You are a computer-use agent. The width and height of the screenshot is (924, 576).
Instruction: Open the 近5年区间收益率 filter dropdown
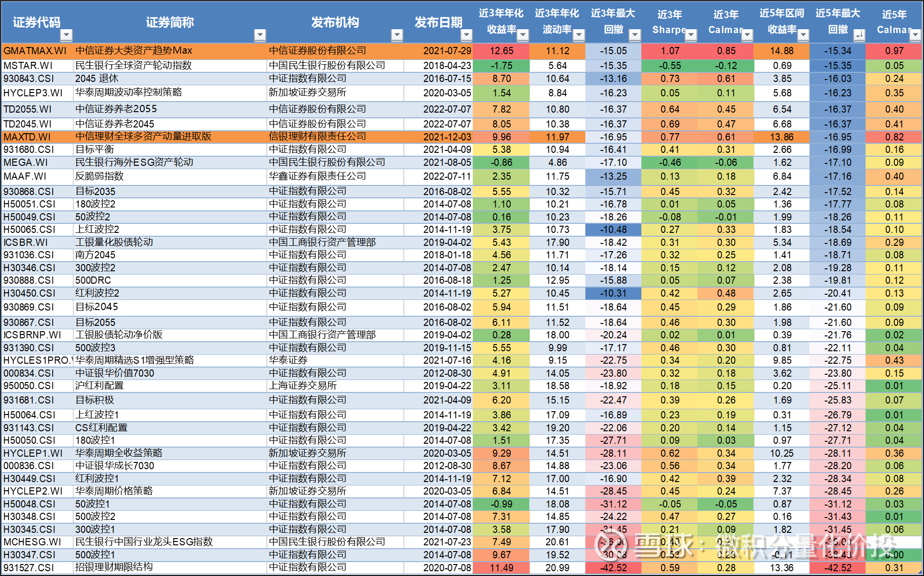(804, 35)
